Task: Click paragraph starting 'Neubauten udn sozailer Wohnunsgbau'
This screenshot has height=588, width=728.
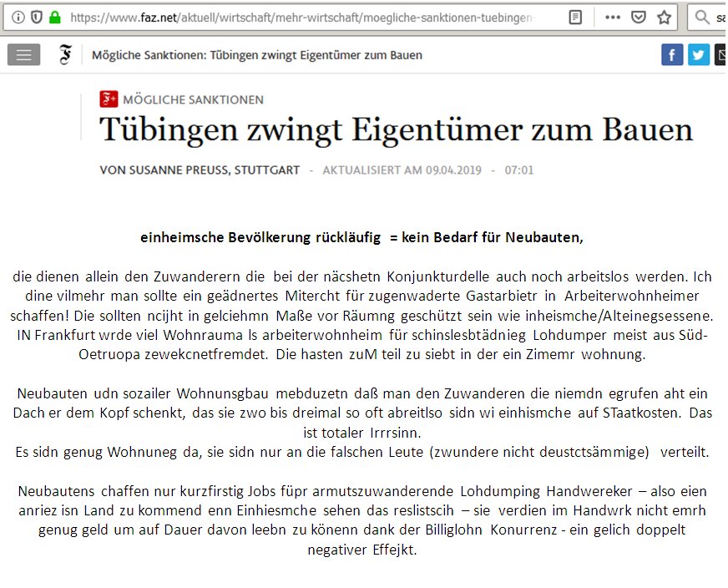Action: [x=362, y=413]
